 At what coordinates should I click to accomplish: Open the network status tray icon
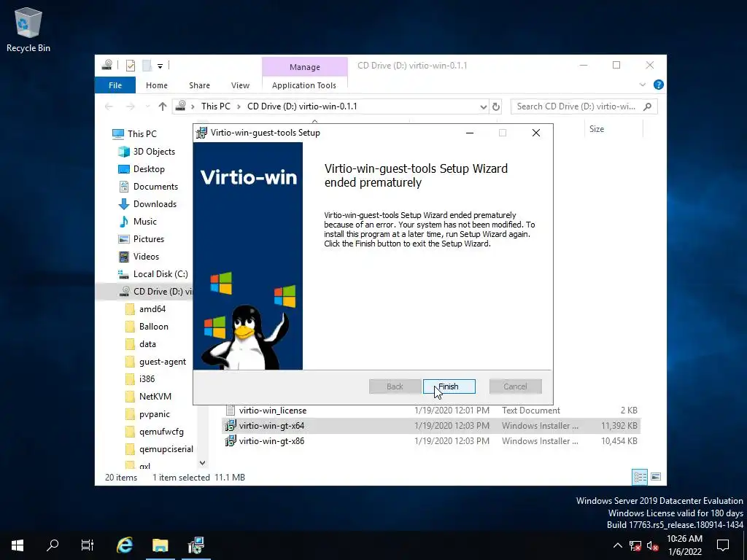click(x=635, y=545)
